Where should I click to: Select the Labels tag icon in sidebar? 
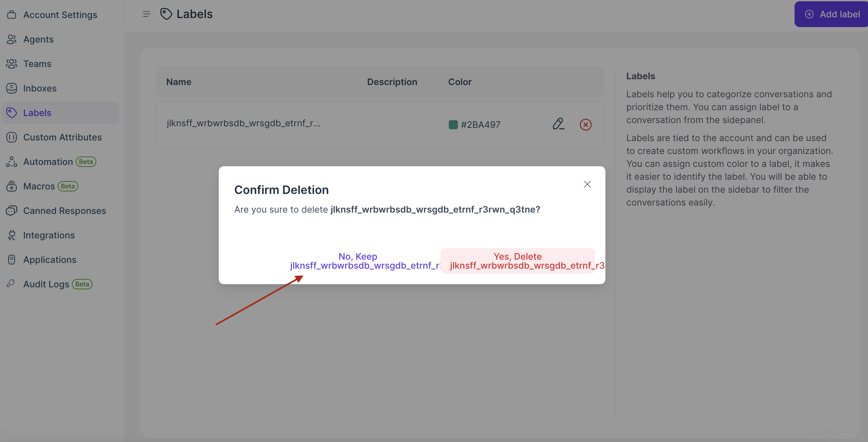12,112
